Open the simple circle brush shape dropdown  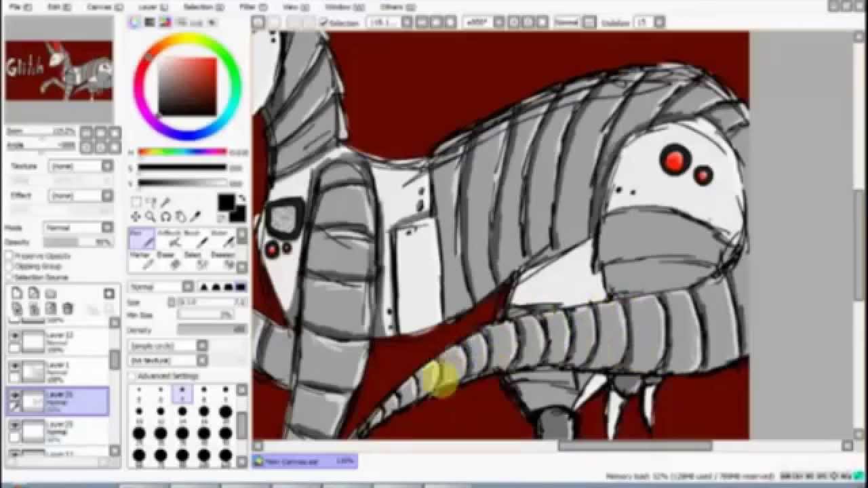(169, 346)
